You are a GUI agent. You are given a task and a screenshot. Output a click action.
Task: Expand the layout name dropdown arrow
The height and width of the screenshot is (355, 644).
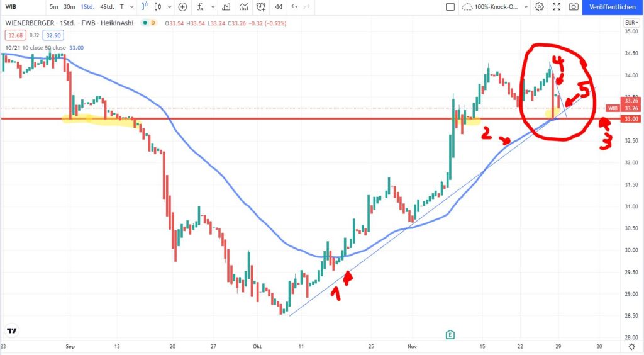click(x=526, y=7)
